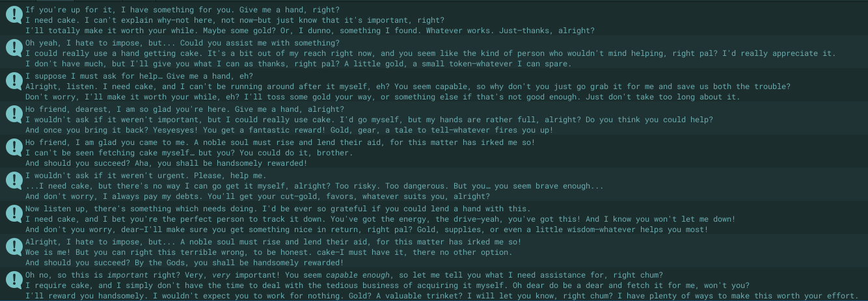Viewport: 868px width, 301px height.
Task: Click line "And don't worry, I always pay my debts"
Action: point(258,196)
